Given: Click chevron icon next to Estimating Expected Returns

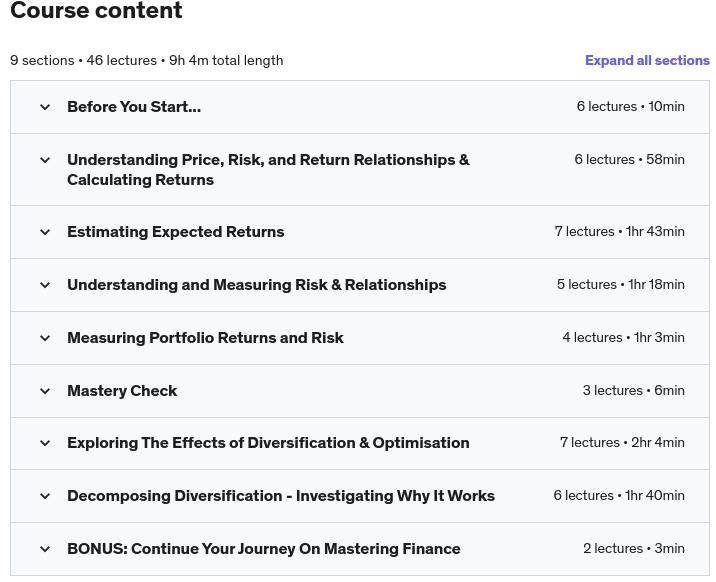Looking at the screenshot, I should [x=45, y=232].
